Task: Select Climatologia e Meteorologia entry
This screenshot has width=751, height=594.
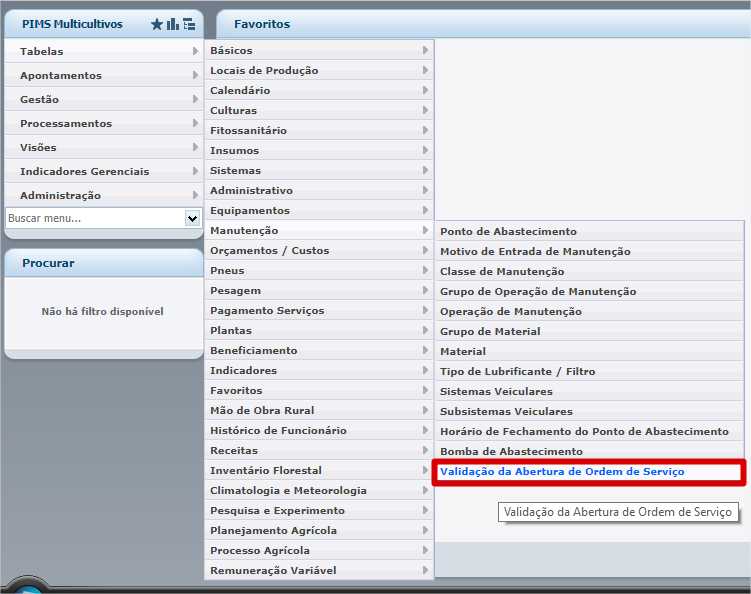Action: coord(319,491)
